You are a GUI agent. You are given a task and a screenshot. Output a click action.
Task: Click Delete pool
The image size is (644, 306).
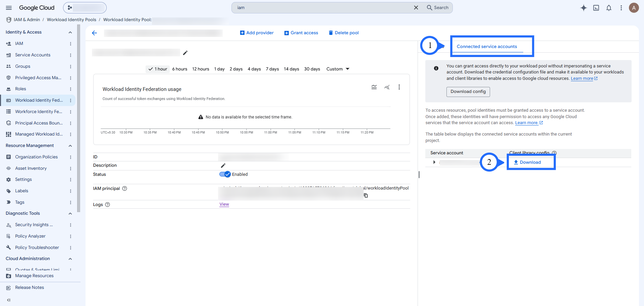click(344, 33)
